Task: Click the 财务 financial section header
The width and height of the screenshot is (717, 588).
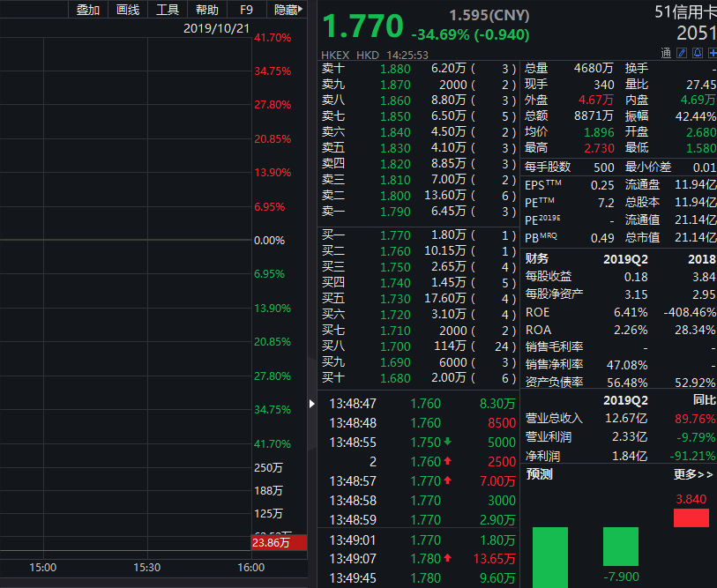Action: point(536,259)
